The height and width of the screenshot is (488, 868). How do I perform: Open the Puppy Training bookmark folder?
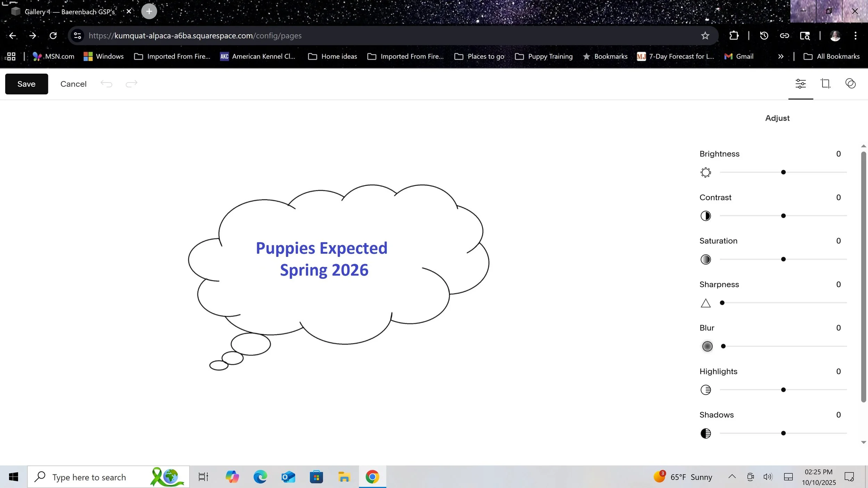[544, 57]
